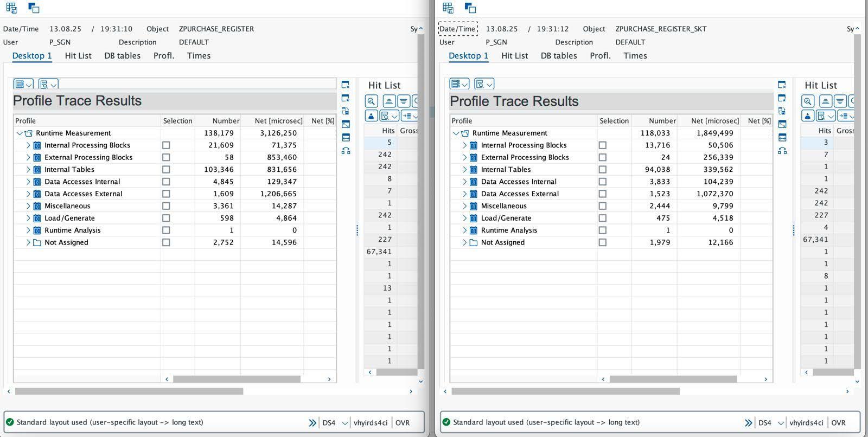Switch to the Hit List tab in the left window
Viewport: 868px width, 437px height.
click(x=78, y=55)
